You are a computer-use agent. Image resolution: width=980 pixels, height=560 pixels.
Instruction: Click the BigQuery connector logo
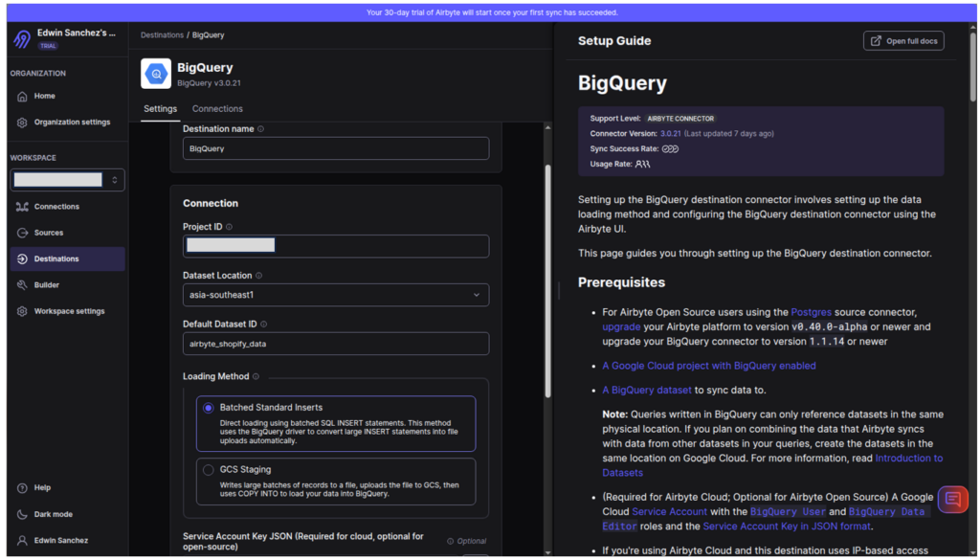156,74
